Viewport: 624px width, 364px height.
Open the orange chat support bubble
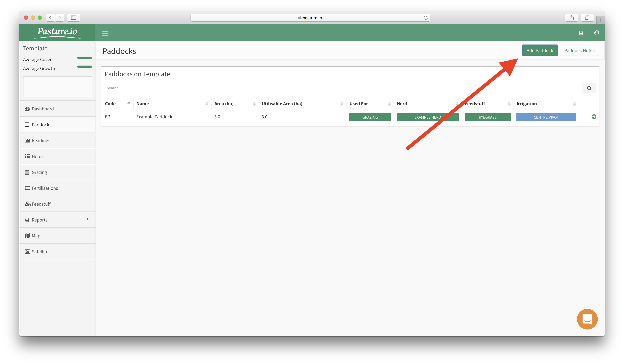pos(587,319)
